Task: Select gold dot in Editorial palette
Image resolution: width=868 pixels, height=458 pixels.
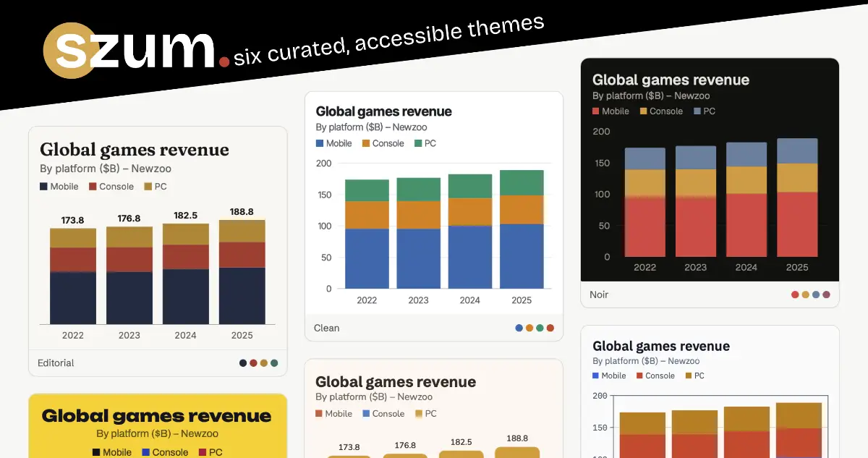Action: 264,363
